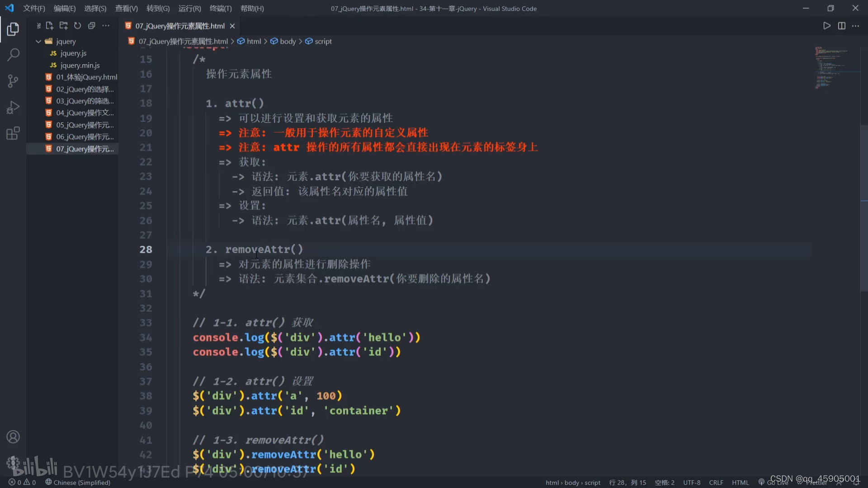868x488 pixels.
Task: Open the Search view in activity bar
Action: click(13, 55)
